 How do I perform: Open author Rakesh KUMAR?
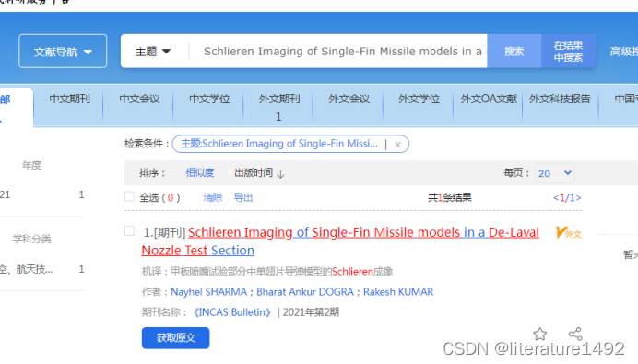click(x=398, y=292)
